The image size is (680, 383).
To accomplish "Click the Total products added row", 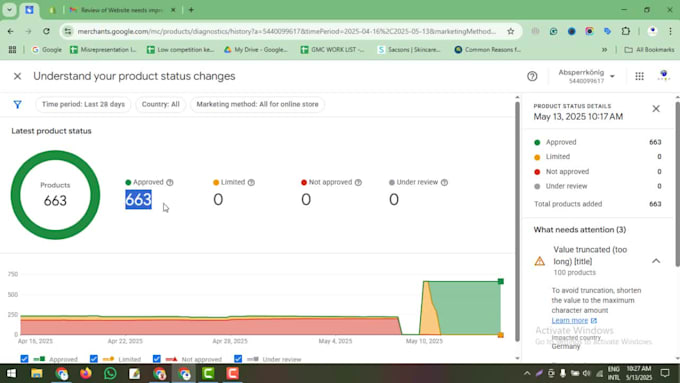I will (597, 204).
